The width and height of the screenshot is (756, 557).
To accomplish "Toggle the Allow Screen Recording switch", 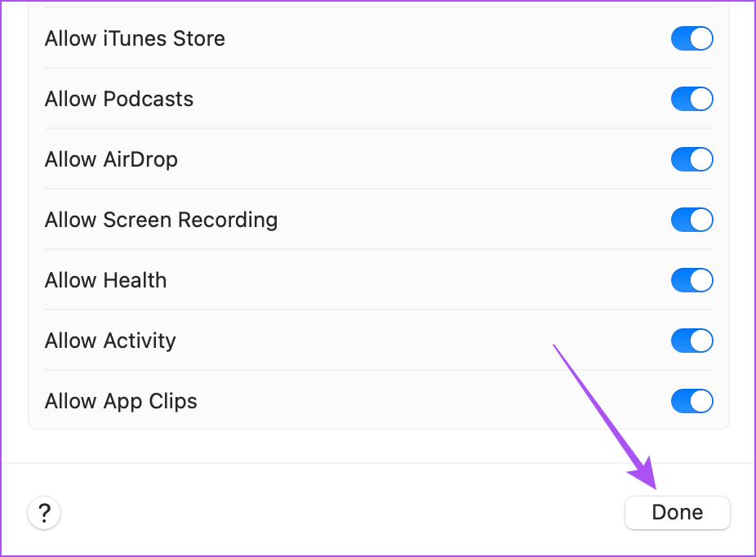I will [692, 220].
